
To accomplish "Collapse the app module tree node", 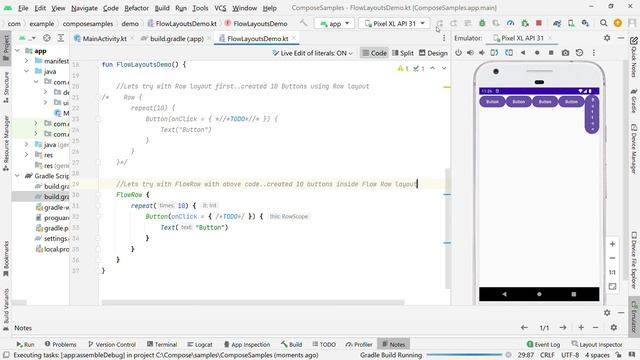I will [18, 51].
